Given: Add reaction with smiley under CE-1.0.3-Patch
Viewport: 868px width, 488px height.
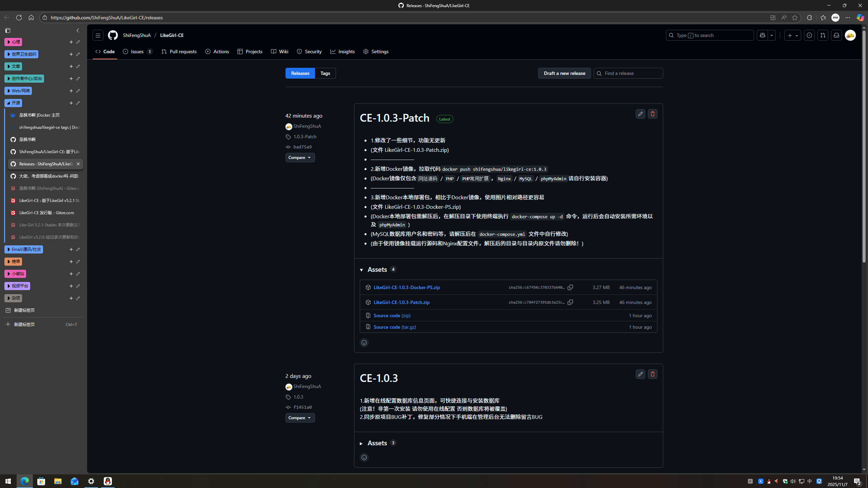Looking at the screenshot, I should [364, 343].
